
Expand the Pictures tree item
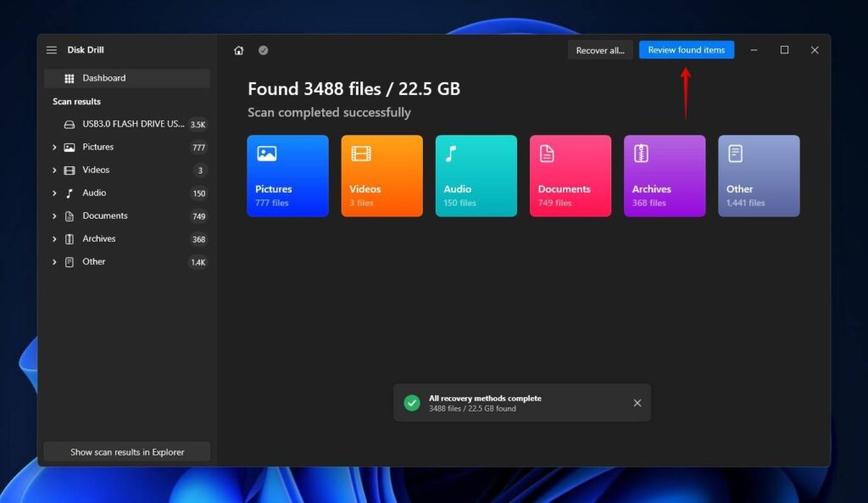54,147
